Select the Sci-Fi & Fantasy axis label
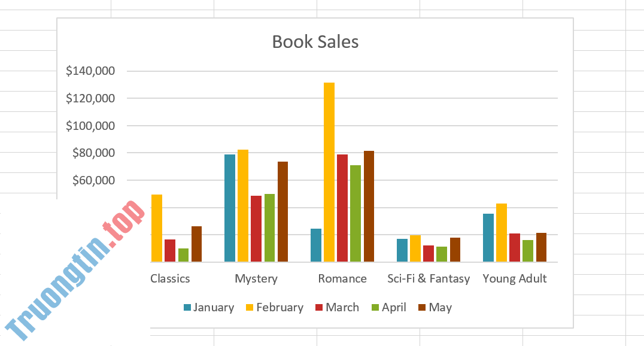Screen dimensions: 644x346 (429, 279)
